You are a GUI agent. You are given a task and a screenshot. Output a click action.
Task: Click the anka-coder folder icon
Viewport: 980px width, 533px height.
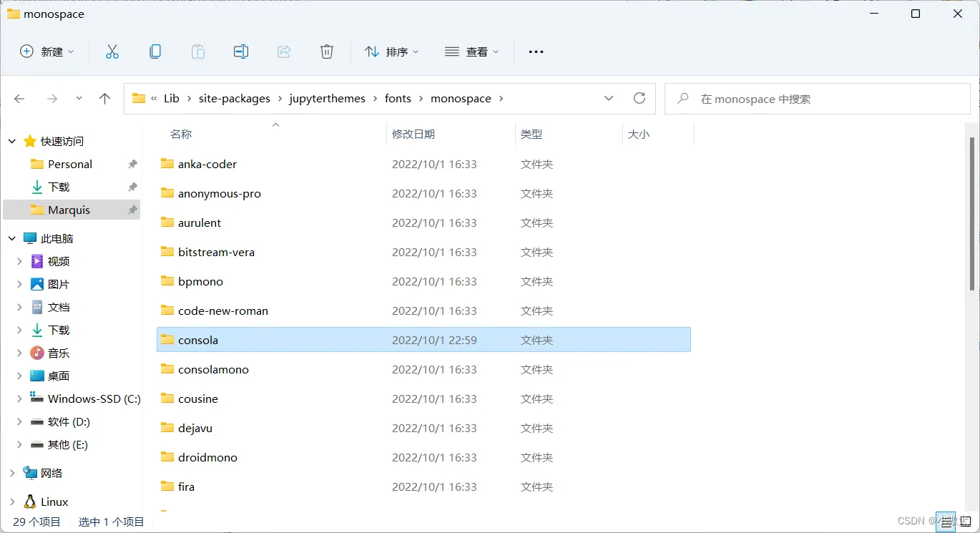click(167, 164)
